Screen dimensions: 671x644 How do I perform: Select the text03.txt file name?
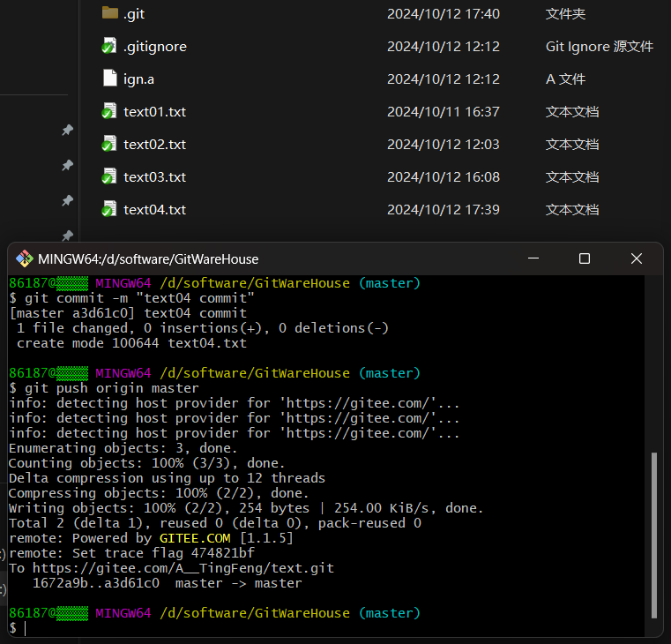coord(154,176)
